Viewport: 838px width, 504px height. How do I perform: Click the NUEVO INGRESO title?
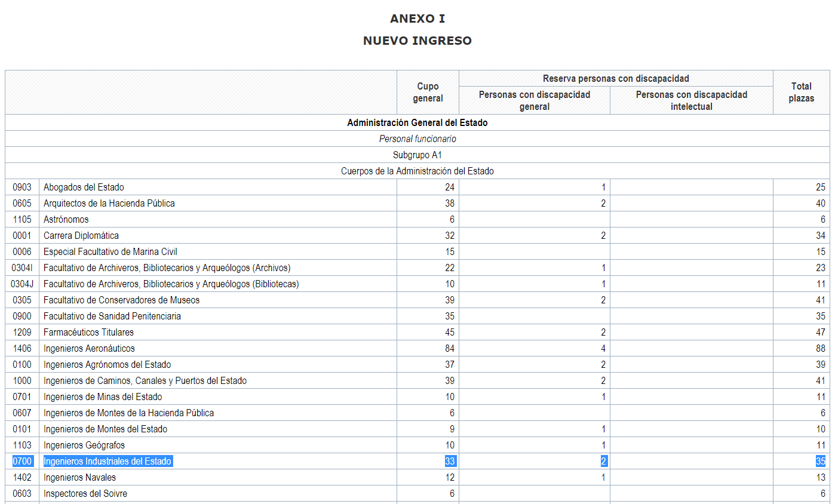[x=418, y=41]
